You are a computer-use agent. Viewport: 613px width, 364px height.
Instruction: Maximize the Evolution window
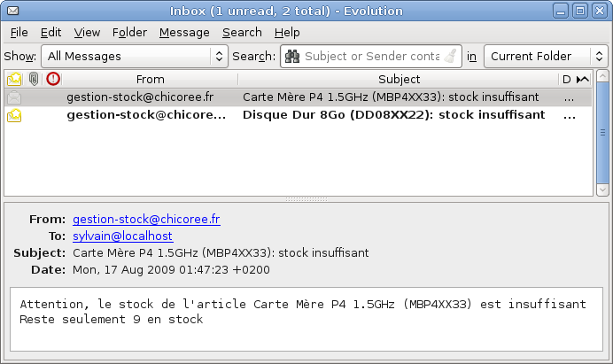[x=580, y=11]
